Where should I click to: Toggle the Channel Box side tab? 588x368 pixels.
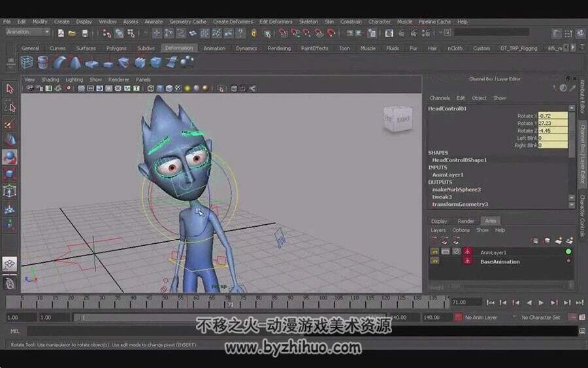tap(582, 154)
